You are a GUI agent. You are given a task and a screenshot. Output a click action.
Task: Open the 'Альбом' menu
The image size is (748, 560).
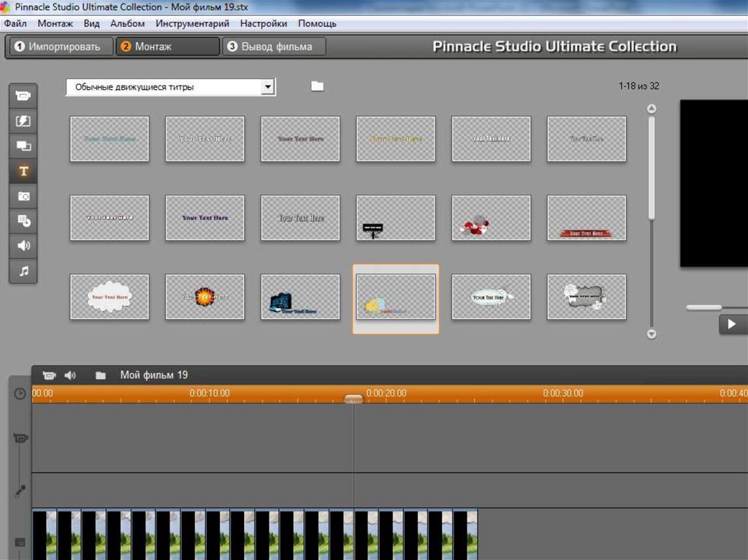pos(127,23)
